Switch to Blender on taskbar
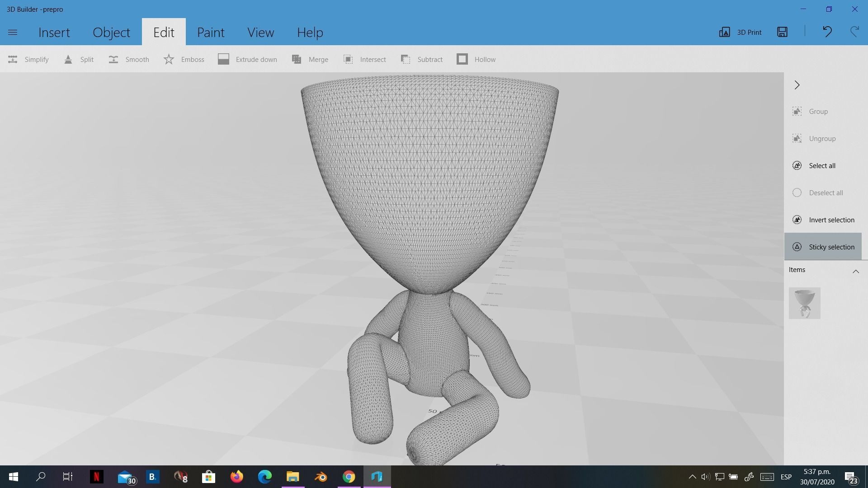 coord(321,477)
